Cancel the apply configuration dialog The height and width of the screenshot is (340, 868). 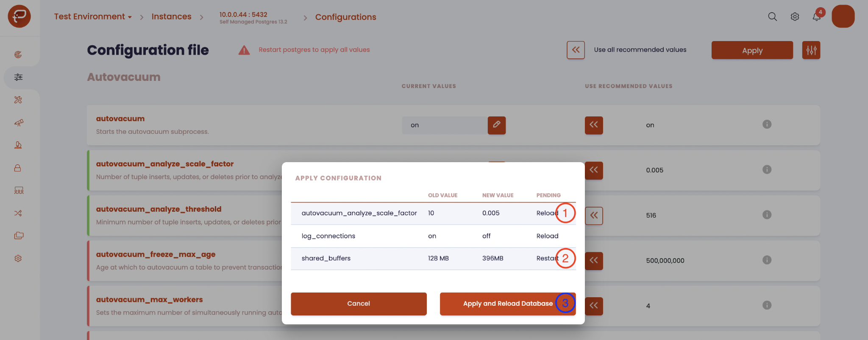click(359, 304)
